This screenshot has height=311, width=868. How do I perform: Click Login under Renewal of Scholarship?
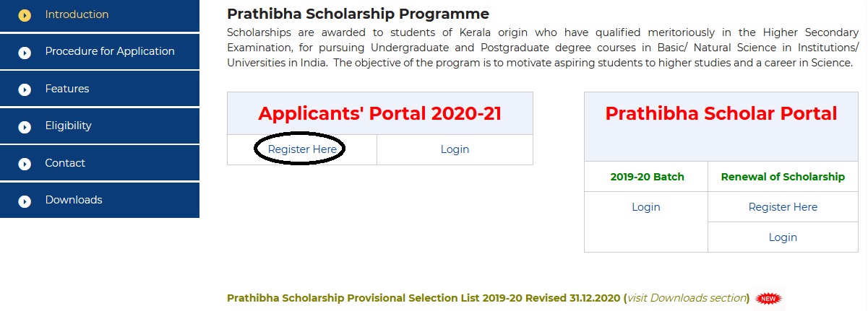tap(783, 237)
